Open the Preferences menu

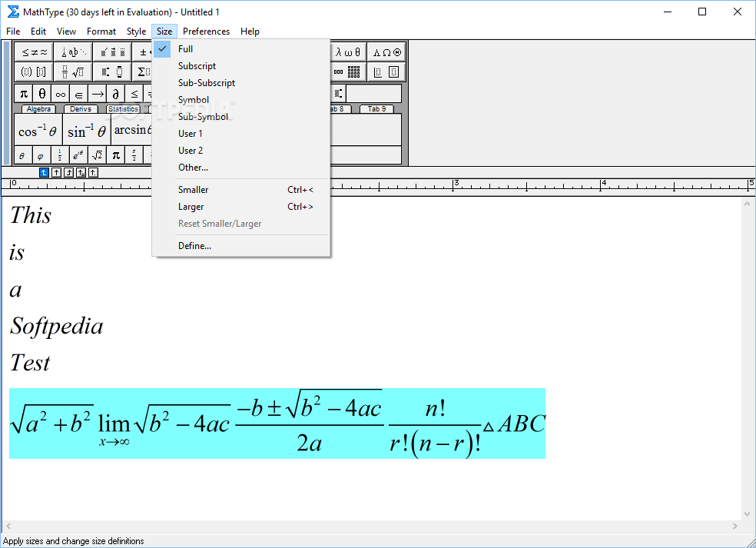[x=206, y=32]
